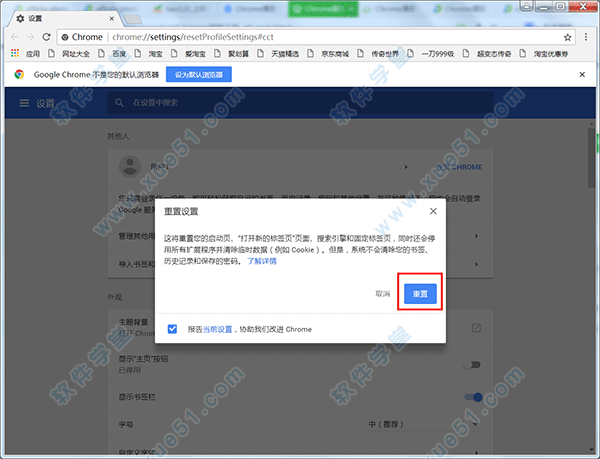Expand the 导入书签 row arrow
This screenshot has width=600, height=459.
tap(476, 264)
